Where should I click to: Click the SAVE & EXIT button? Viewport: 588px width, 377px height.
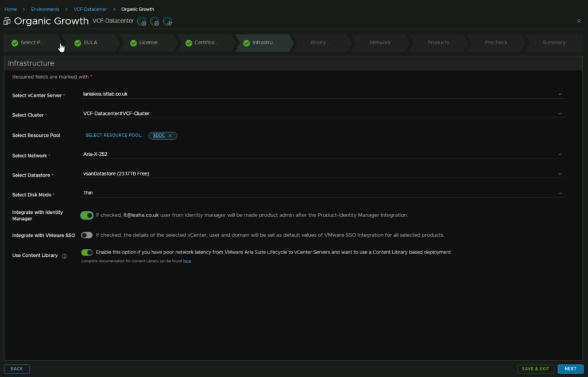tap(536, 369)
